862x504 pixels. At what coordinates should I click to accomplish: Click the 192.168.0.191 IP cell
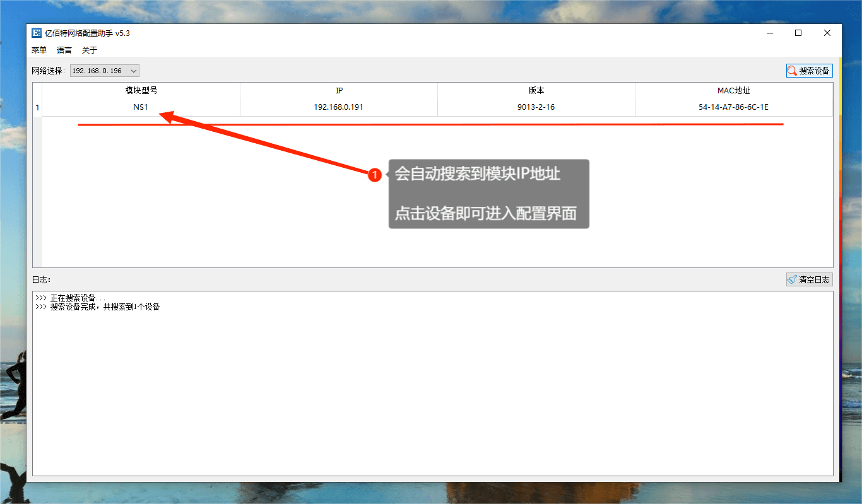click(339, 107)
